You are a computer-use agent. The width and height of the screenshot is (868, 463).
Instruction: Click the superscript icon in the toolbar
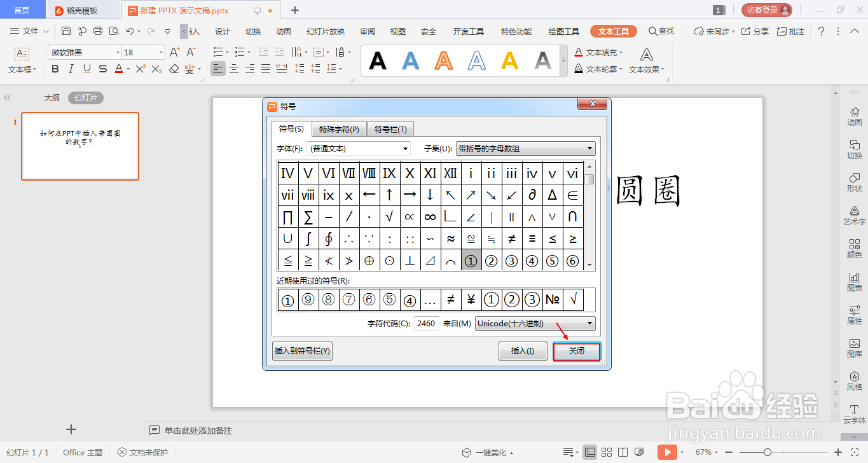pyautogui.click(x=139, y=69)
